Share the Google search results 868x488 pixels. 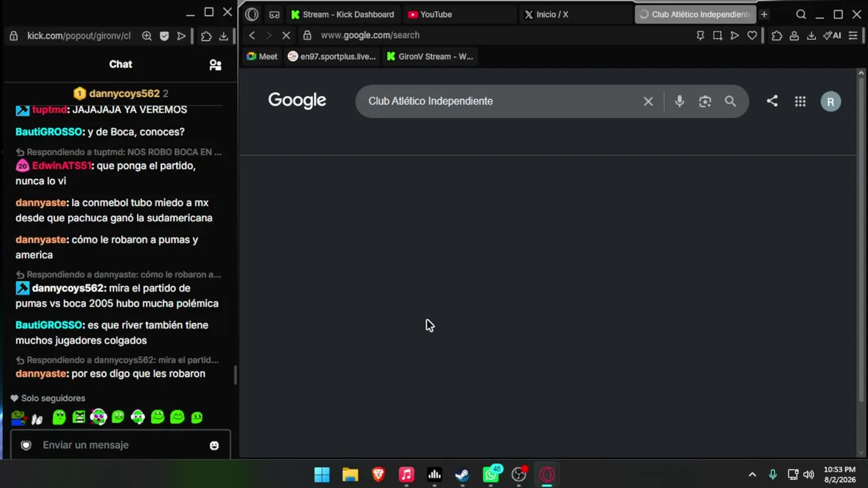point(772,101)
